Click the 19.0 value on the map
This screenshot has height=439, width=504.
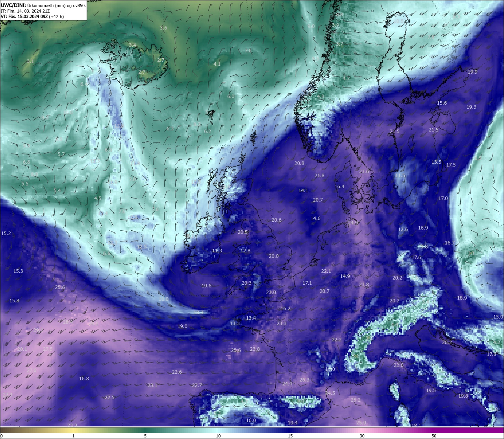(182, 326)
